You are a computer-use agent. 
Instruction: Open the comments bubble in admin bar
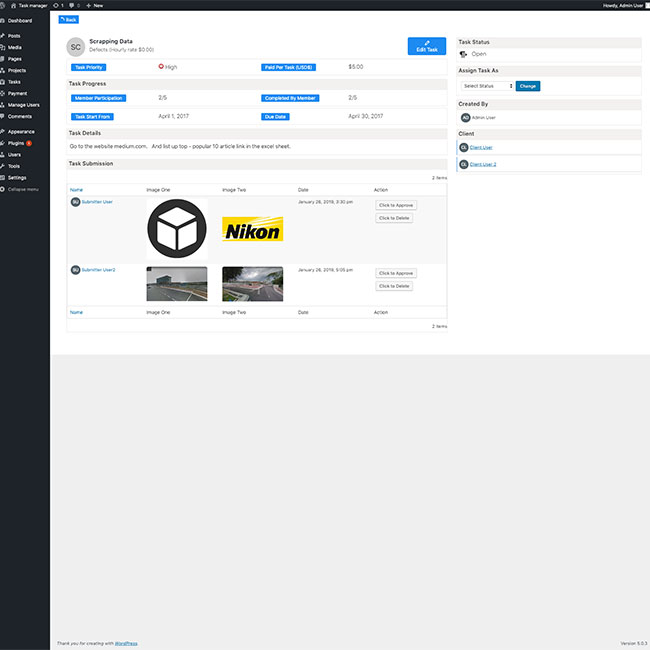tap(74, 5)
